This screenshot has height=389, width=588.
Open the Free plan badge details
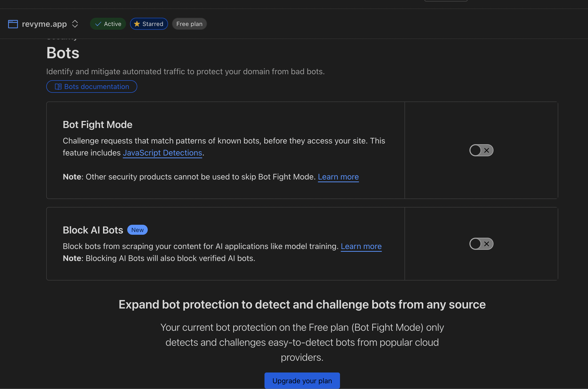(x=189, y=24)
